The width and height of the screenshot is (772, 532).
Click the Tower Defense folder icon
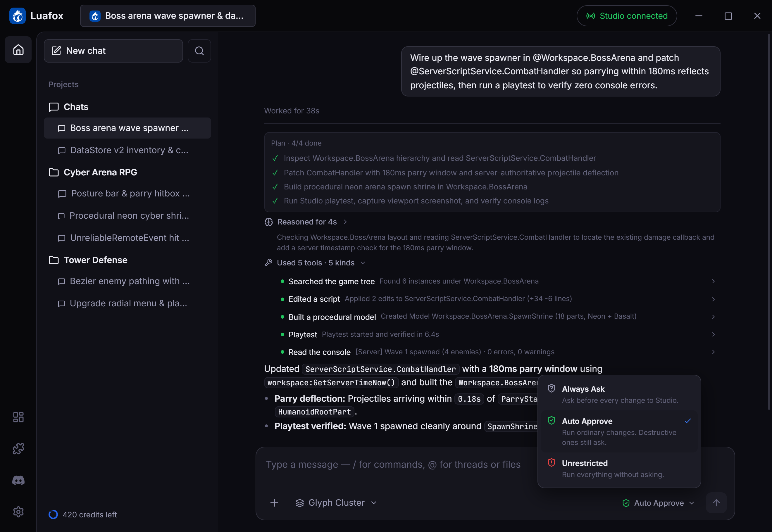(54, 260)
